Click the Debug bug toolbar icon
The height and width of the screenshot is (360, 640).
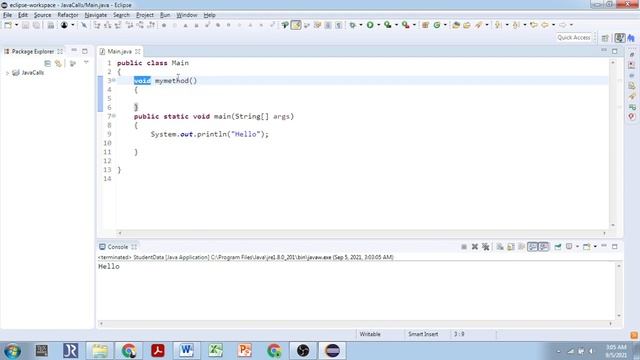coord(352,25)
